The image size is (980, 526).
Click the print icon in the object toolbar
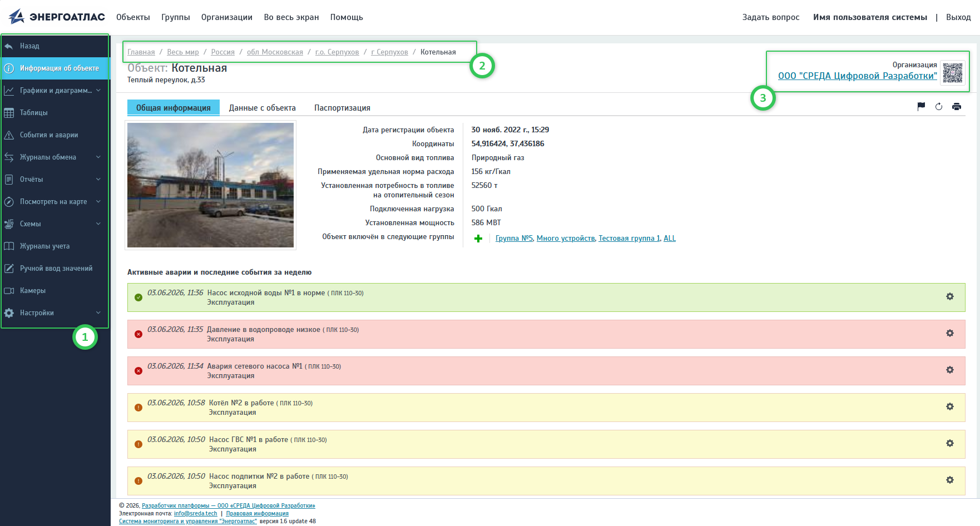coord(957,107)
